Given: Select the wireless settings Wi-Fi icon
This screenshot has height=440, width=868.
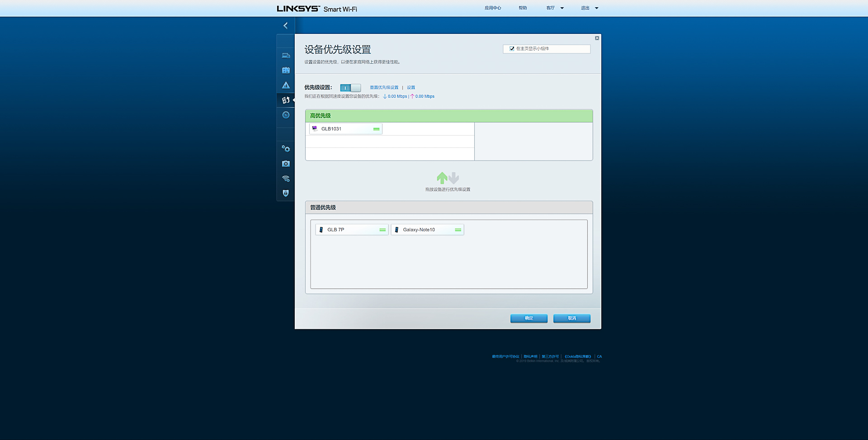Looking at the screenshot, I should point(285,178).
